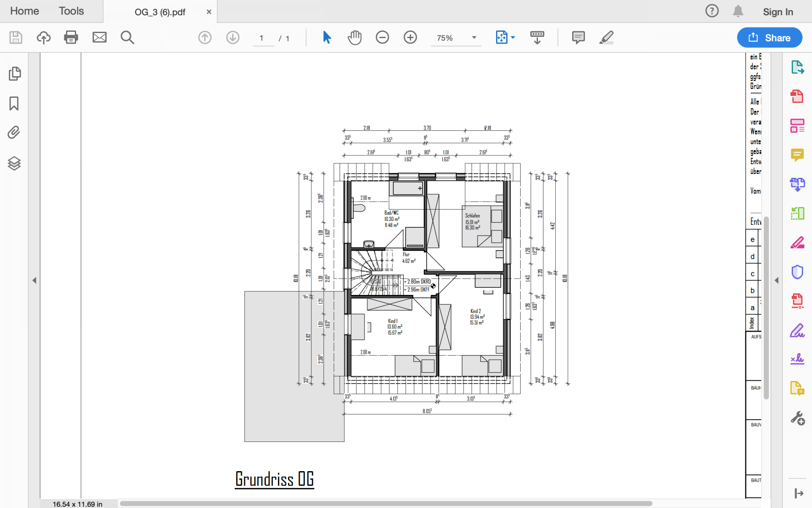The width and height of the screenshot is (812, 508).
Task: Click Sign In link
Action: click(778, 12)
